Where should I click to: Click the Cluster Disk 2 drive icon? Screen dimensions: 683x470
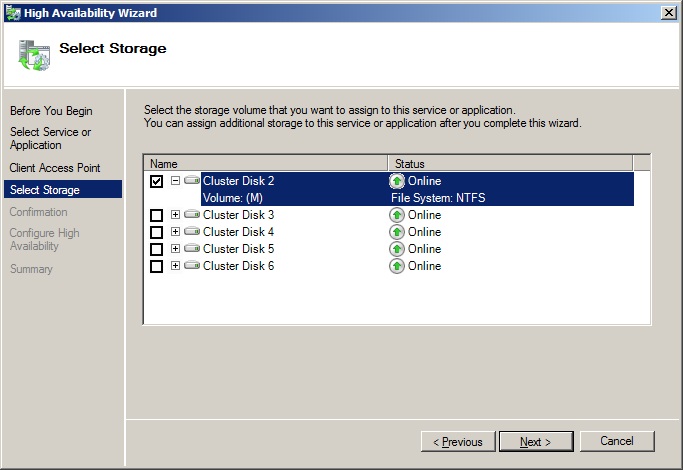coord(192,181)
